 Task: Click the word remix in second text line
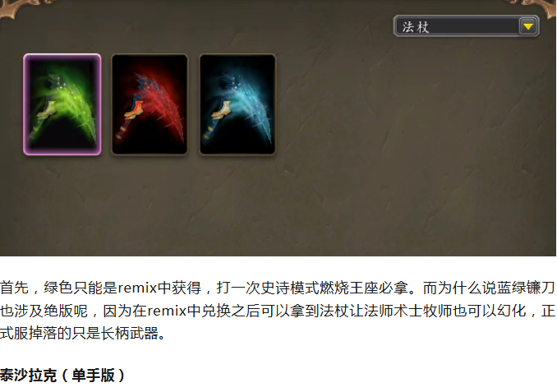tap(167, 311)
